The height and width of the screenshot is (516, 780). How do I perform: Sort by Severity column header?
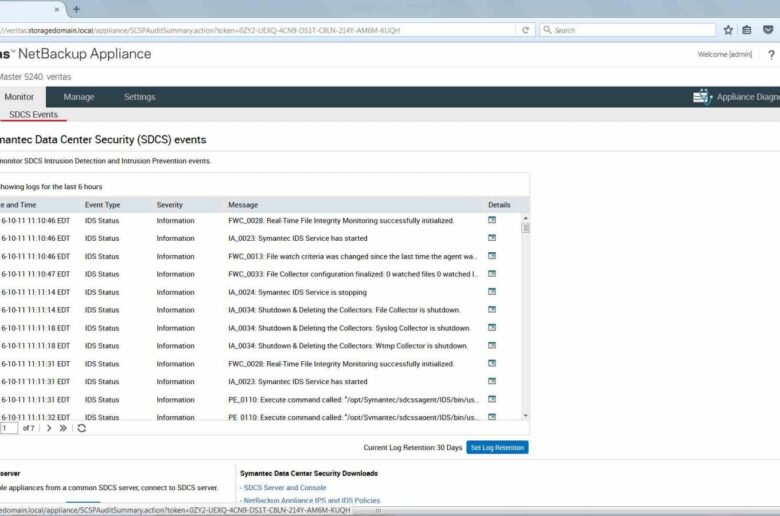pos(170,205)
